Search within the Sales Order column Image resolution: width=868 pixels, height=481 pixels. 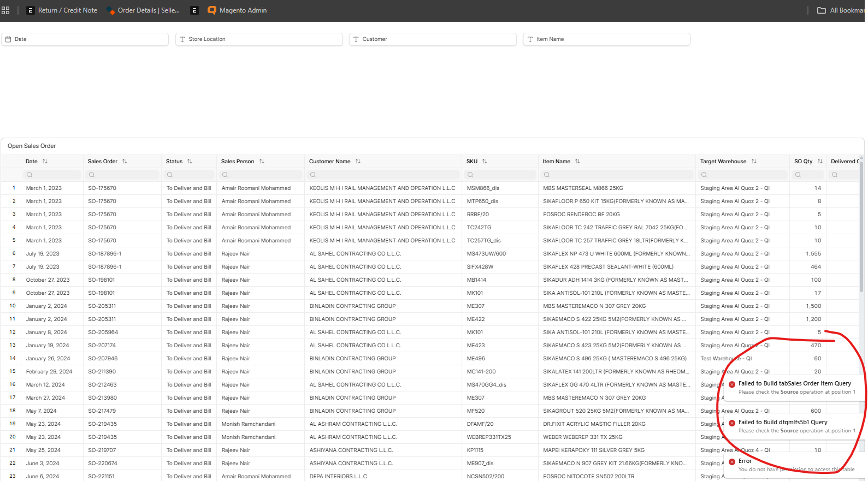[x=122, y=175]
